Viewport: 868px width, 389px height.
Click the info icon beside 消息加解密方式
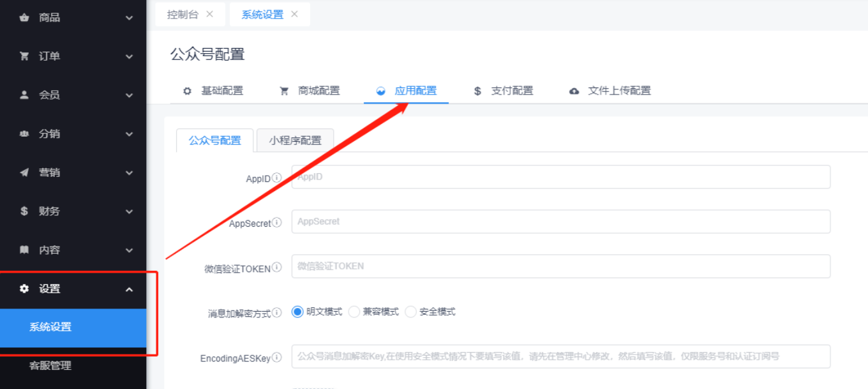tap(276, 313)
